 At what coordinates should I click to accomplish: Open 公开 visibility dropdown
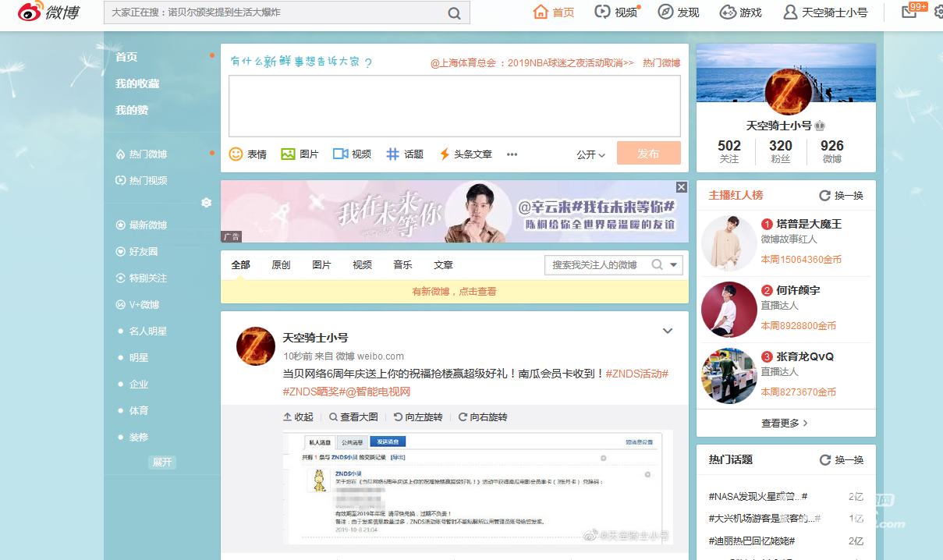[591, 154]
